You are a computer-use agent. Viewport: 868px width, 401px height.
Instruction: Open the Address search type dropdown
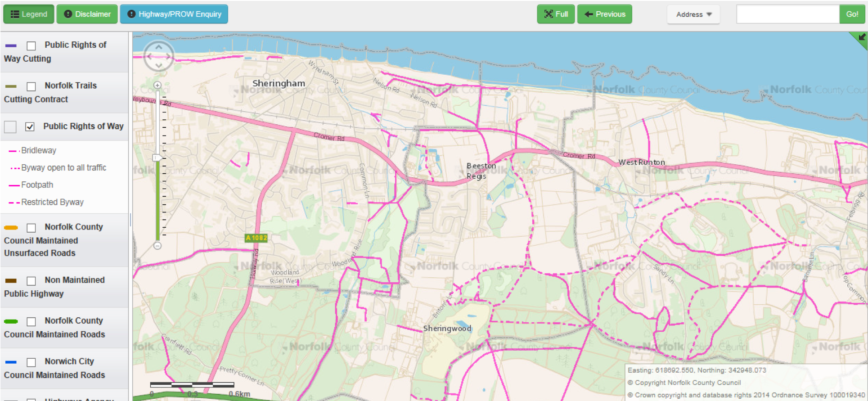tap(693, 14)
